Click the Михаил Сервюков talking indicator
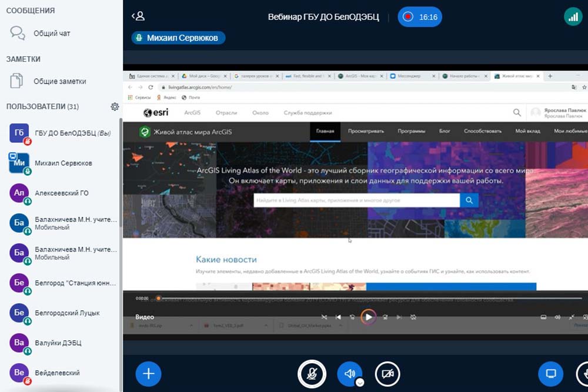The width and height of the screenshot is (588, 392). (x=178, y=38)
